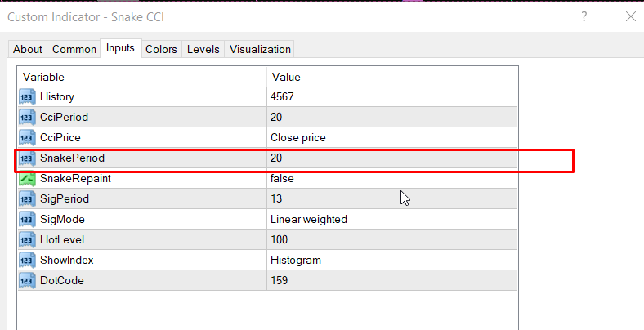Click the SnakeRepaint boolean icon
This screenshot has height=330, width=644.
[26, 178]
